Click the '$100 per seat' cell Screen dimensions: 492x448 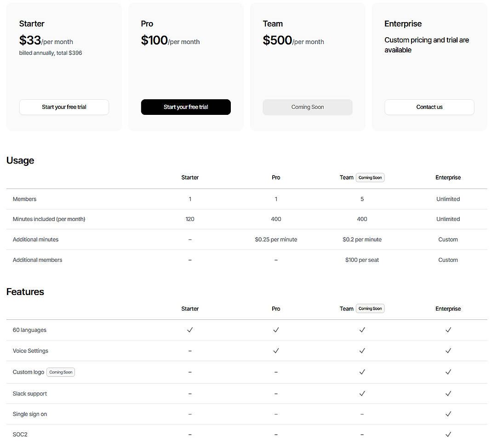point(362,260)
